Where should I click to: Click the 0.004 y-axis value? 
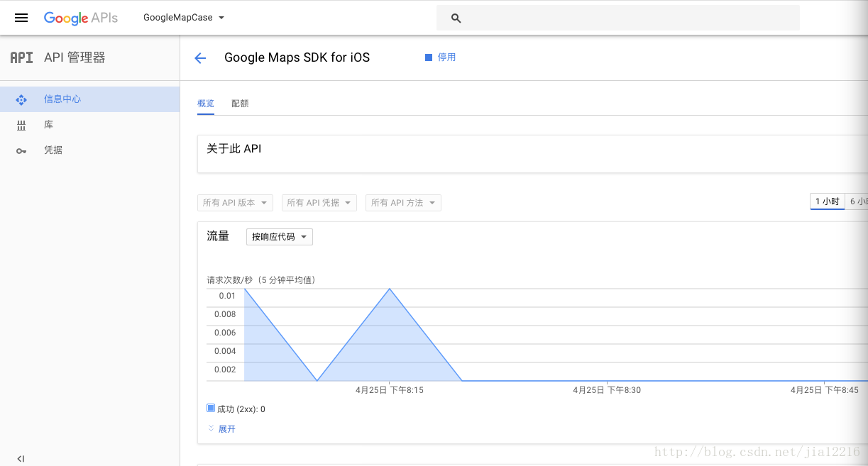click(x=225, y=351)
